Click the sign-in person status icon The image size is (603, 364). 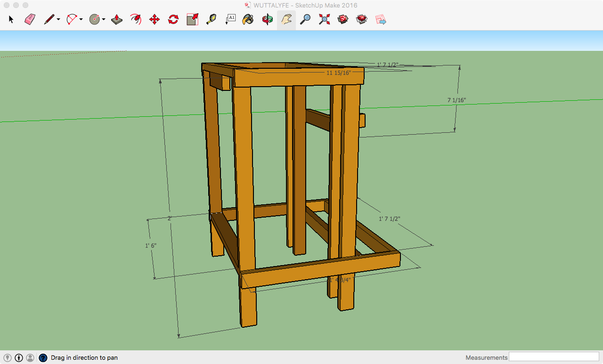(x=30, y=358)
